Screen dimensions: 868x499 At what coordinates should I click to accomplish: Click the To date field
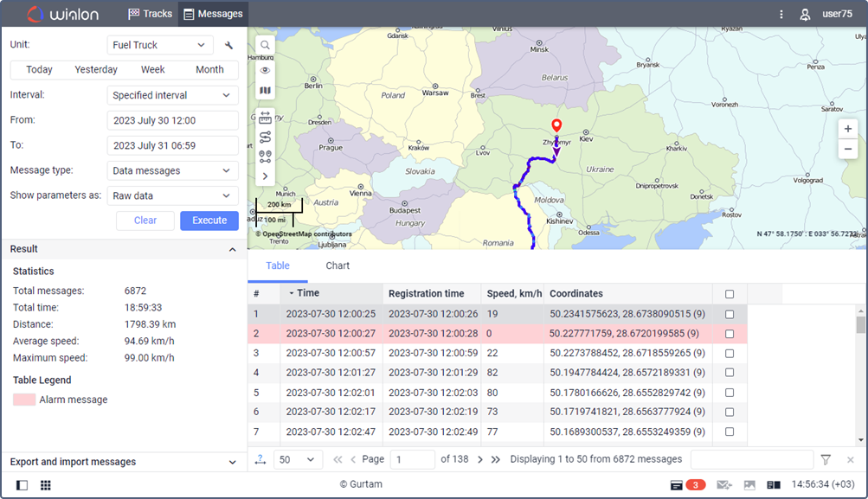[x=172, y=145]
